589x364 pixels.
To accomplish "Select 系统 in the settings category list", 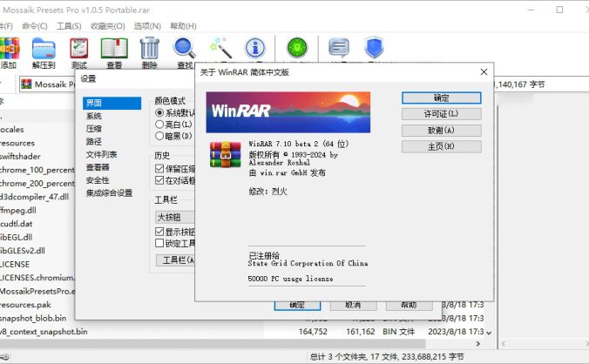I will [94, 116].
